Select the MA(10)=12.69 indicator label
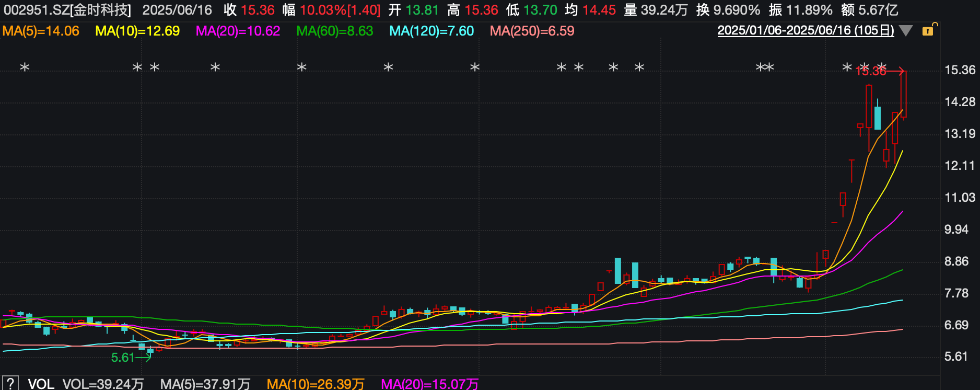This screenshot has height=390, width=980. pos(137,31)
